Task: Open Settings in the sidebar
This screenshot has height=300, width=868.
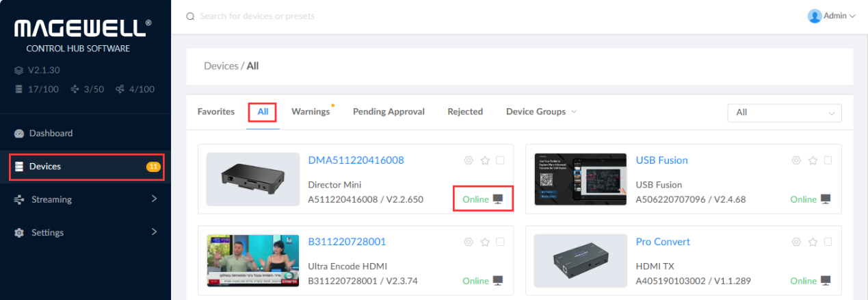Action: click(86, 233)
